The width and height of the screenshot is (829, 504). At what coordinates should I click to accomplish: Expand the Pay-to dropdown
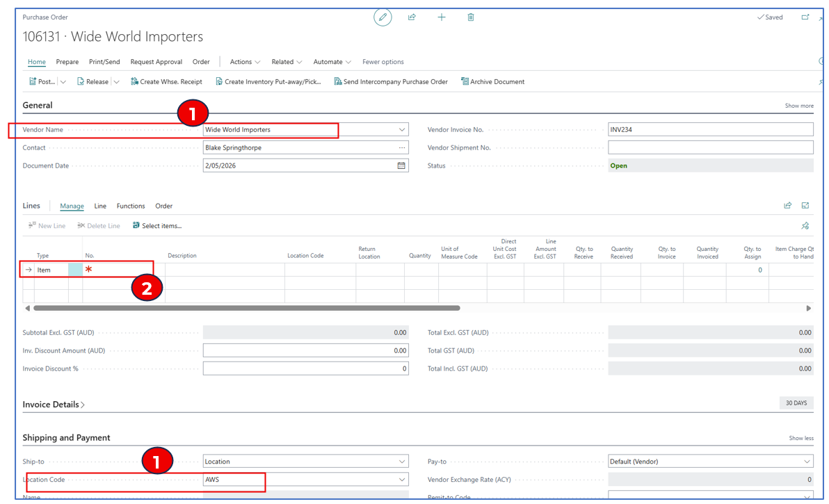[x=807, y=462]
